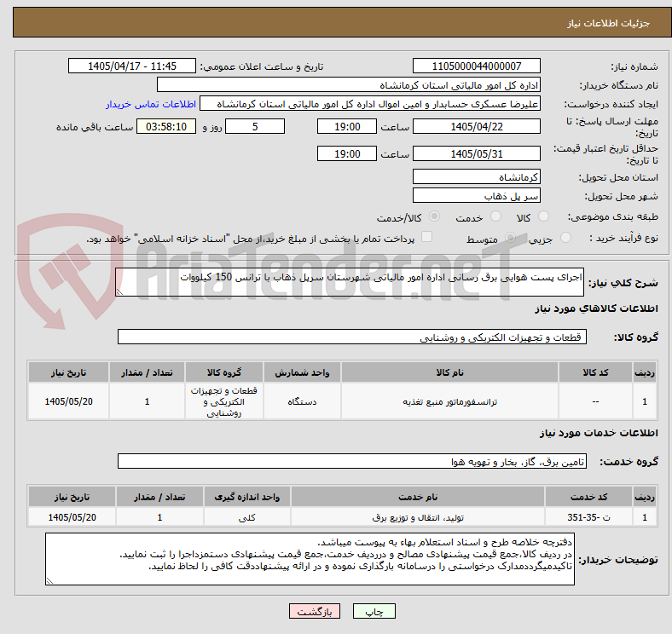Select the کالا/خدمت radio button
The image size is (672, 634).
pyautogui.click(x=435, y=216)
